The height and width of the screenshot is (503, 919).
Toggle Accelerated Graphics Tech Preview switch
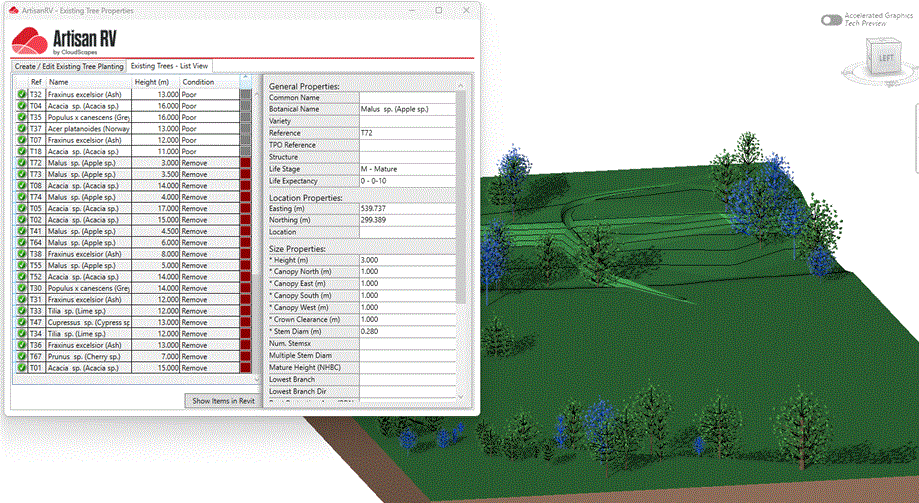pyautogui.click(x=831, y=20)
